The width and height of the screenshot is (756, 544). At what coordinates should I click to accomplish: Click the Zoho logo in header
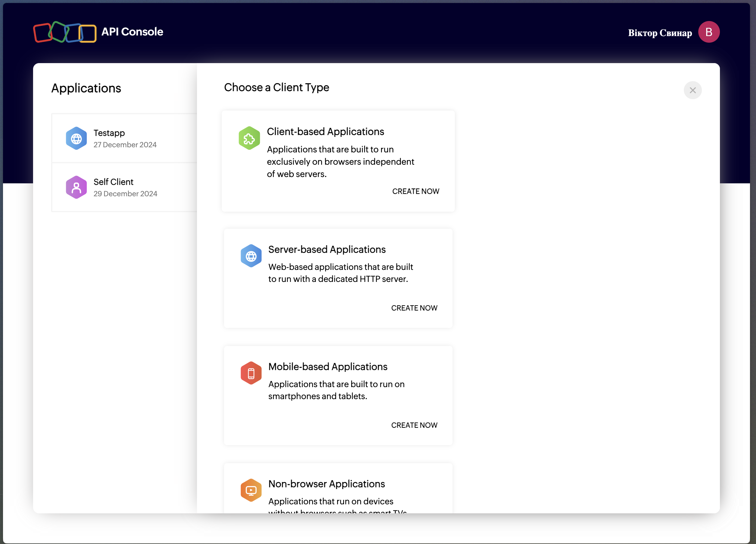tap(65, 32)
